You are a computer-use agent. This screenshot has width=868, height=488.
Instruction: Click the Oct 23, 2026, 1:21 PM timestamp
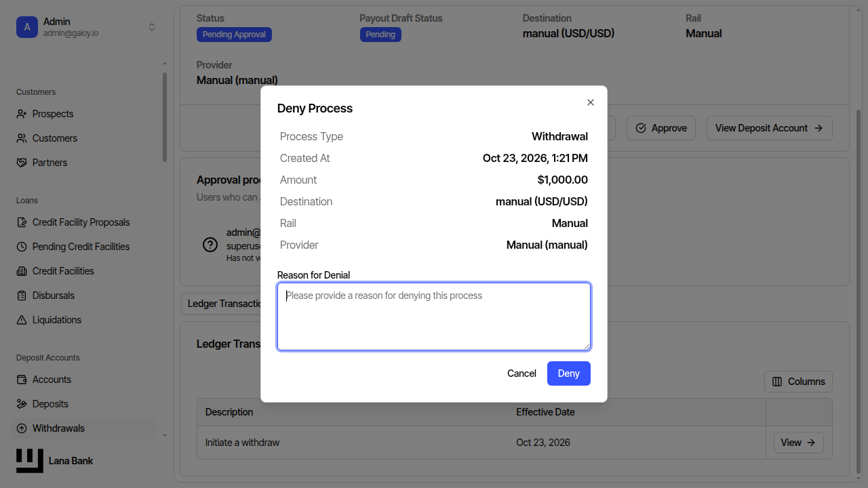[535, 158]
